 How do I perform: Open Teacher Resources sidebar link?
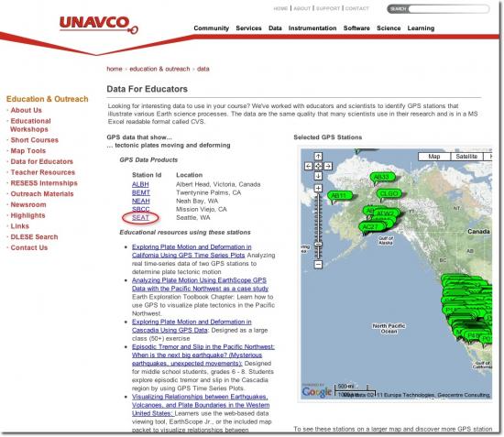[42, 172]
